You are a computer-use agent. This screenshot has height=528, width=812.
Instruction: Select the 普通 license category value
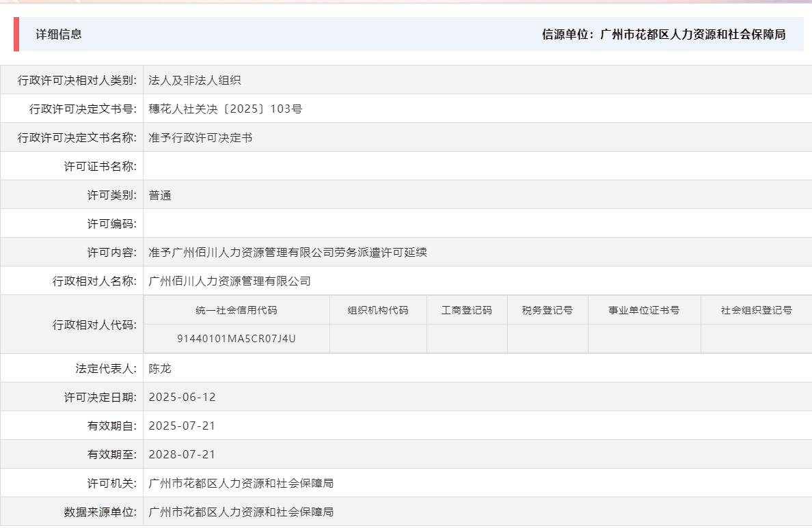click(x=159, y=194)
